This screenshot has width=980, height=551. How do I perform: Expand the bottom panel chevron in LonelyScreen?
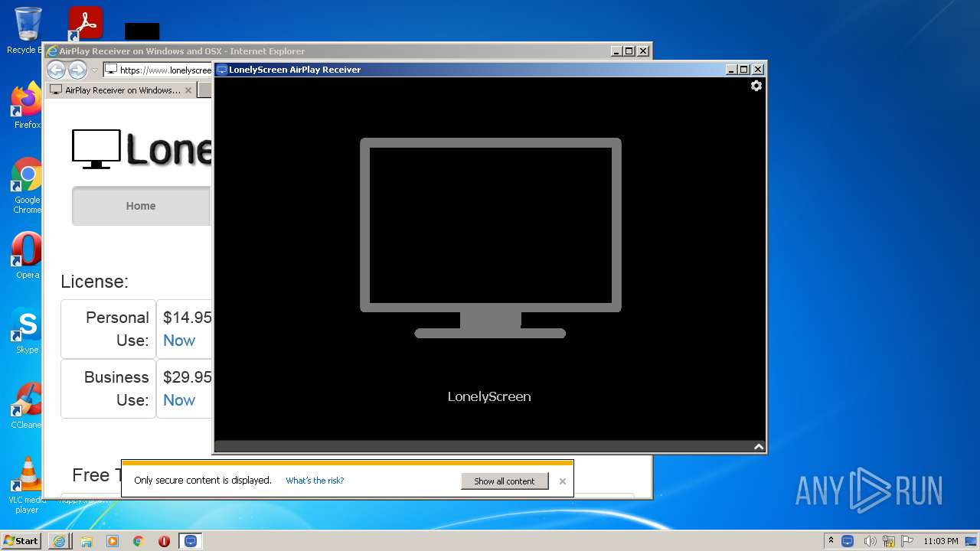click(x=759, y=447)
